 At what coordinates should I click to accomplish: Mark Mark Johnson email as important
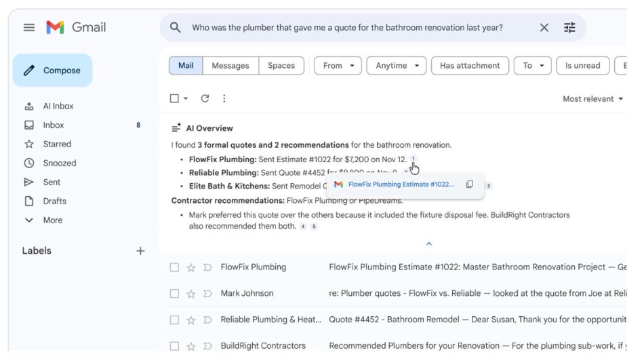[207, 294]
